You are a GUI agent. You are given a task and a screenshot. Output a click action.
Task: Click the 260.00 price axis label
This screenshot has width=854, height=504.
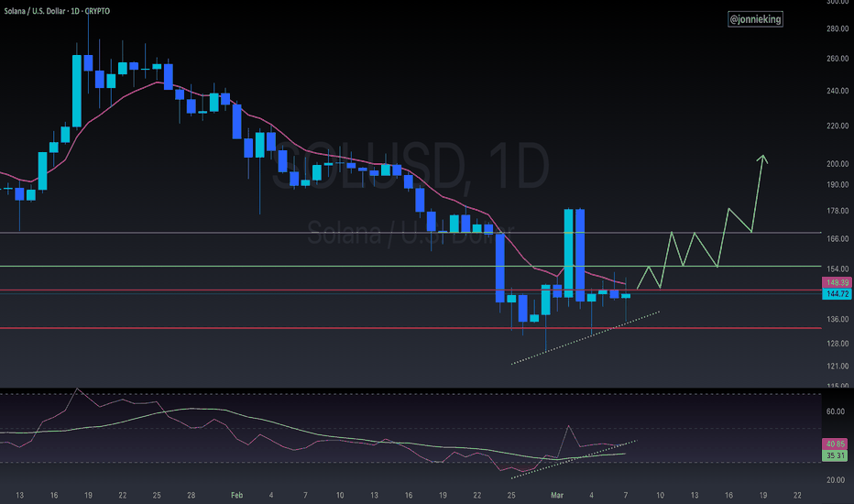pyautogui.click(x=838, y=59)
